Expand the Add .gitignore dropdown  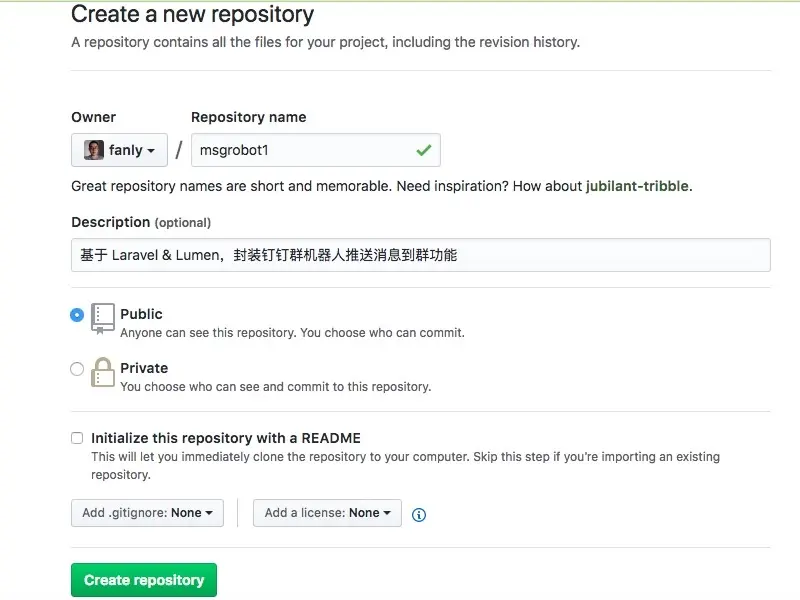[147, 513]
